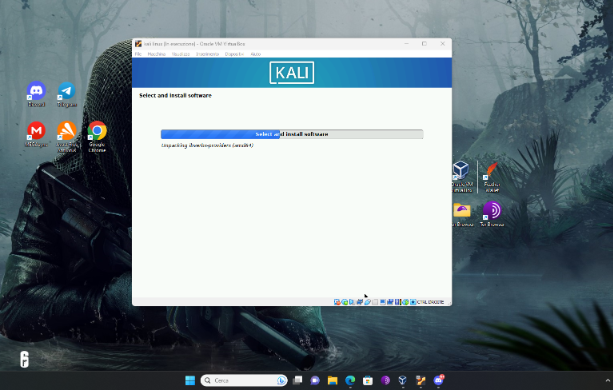This screenshot has height=390, width=613.
Task: Click the 'Unpacking' status line under progress bar
Action: click(207, 145)
